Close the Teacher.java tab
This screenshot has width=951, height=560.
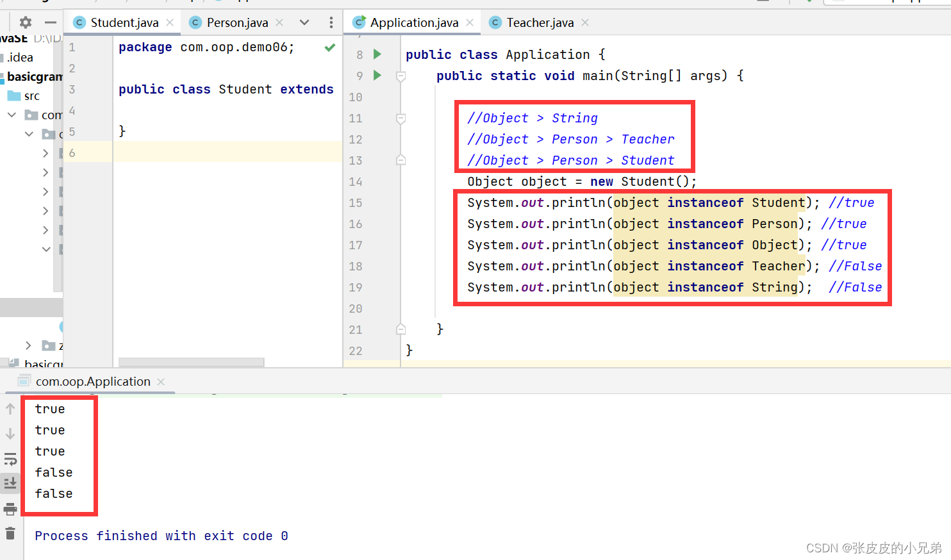(585, 22)
